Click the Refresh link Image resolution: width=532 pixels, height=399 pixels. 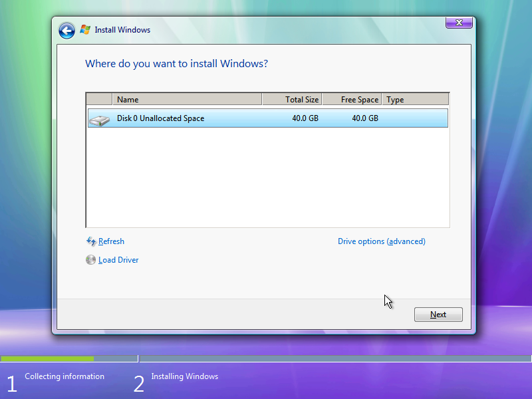coord(112,241)
